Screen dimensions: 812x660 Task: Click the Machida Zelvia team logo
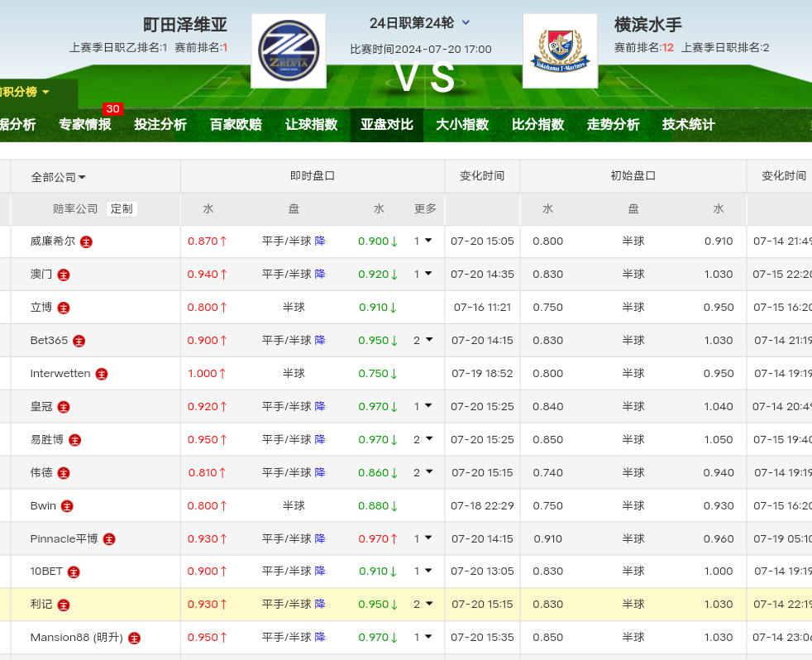(288, 50)
